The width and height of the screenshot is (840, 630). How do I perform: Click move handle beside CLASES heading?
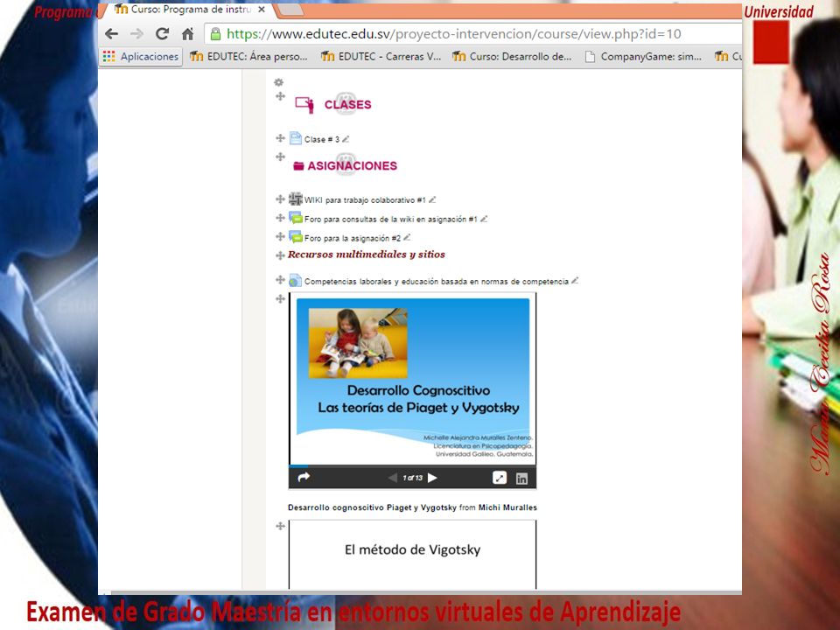click(x=280, y=96)
